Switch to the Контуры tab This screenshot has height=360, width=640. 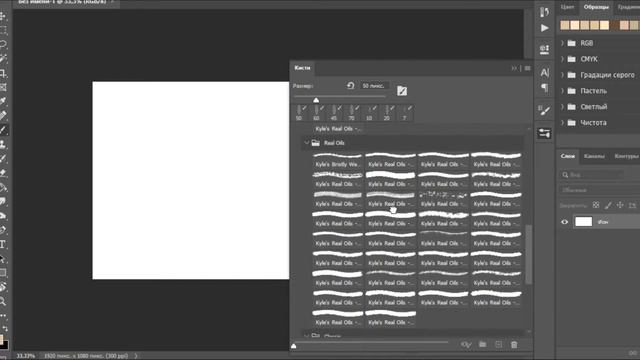[626, 156]
